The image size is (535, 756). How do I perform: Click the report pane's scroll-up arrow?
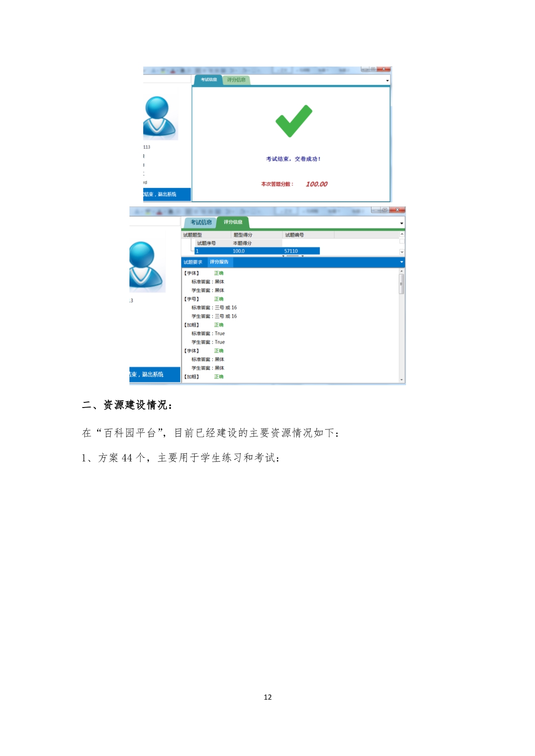pos(402,271)
